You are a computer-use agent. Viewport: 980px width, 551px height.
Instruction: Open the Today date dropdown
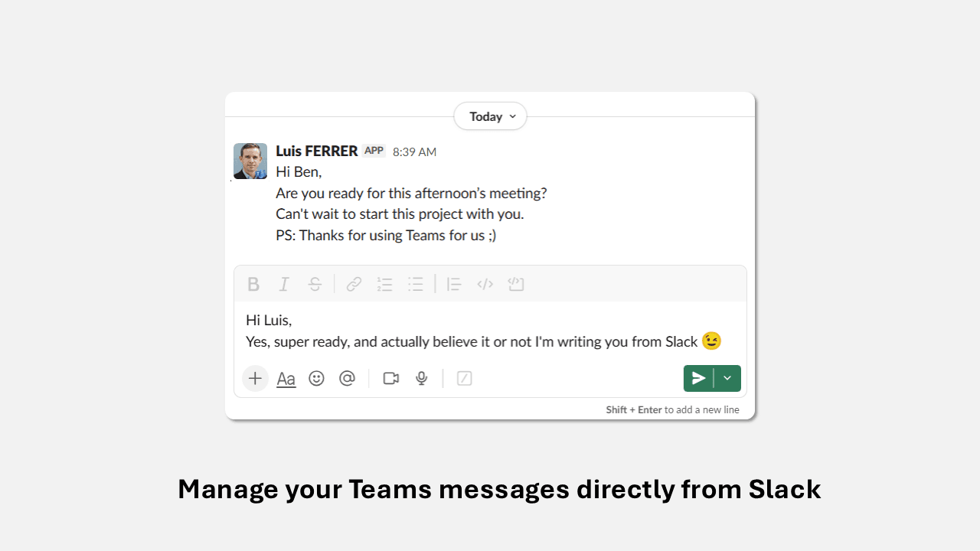pyautogui.click(x=490, y=116)
